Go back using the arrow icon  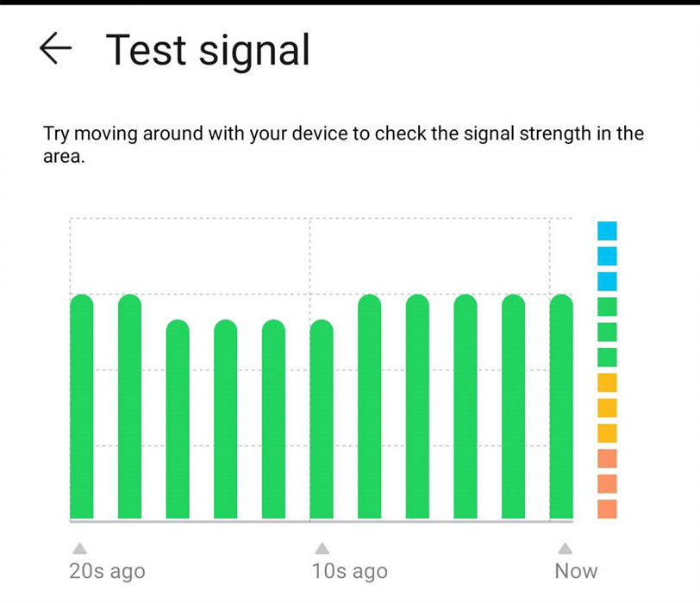55,49
